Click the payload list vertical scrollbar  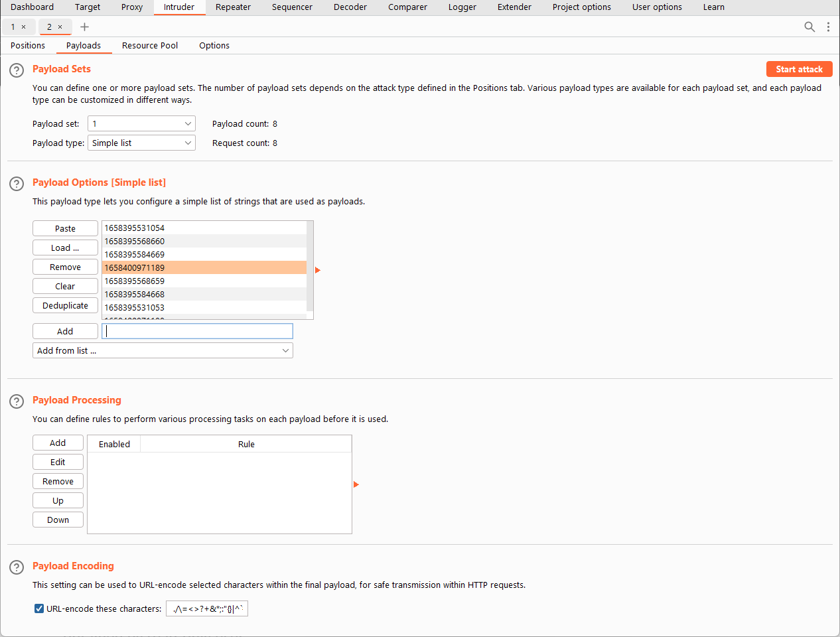(310, 265)
